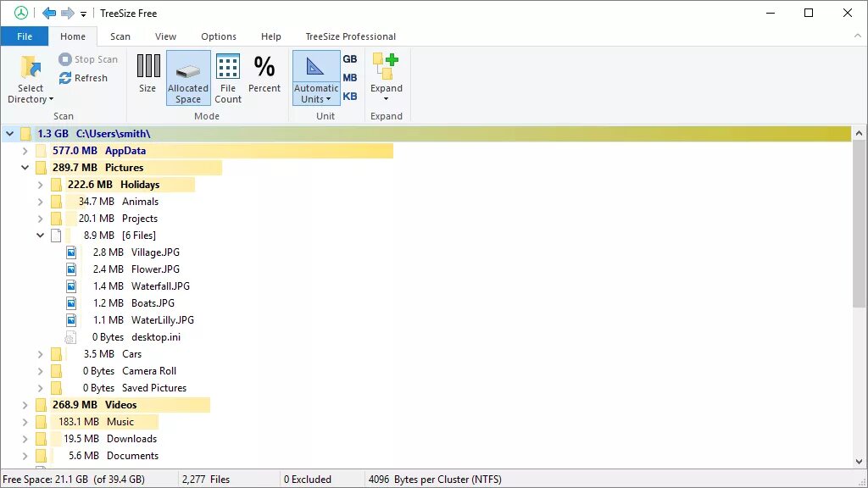Expand the Holidays folder
This screenshot has height=488, width=868.
tap(40, 185)
